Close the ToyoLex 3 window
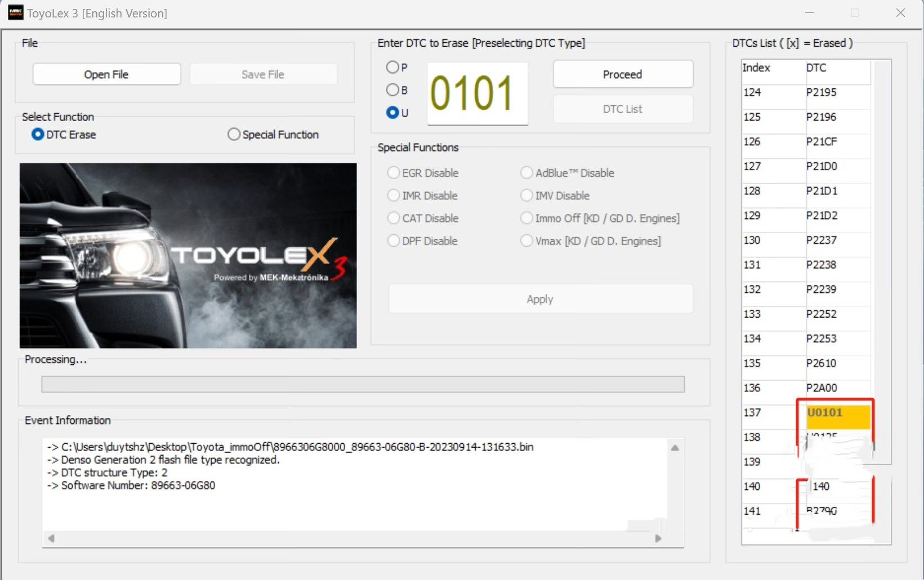 [x=900, y=12]
